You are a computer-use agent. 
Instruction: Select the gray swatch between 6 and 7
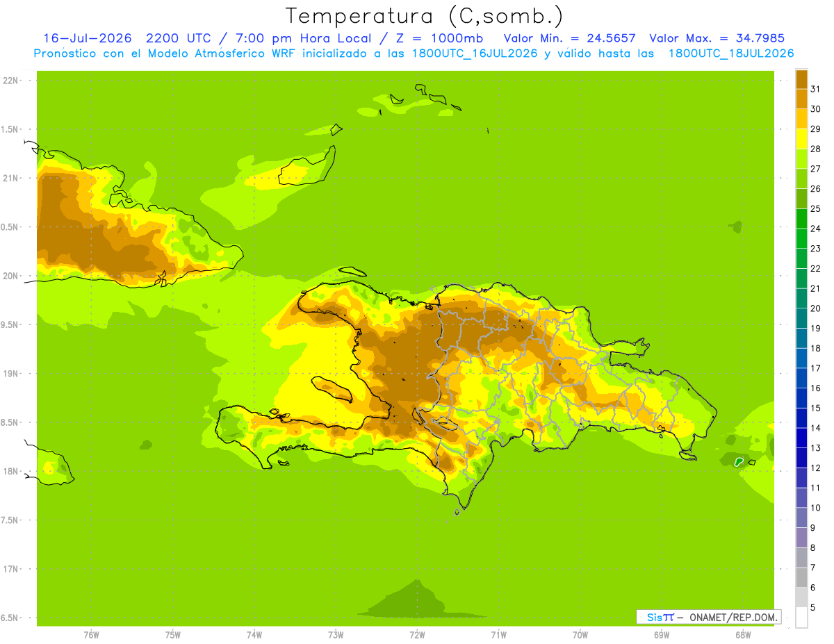coord(801,577)
